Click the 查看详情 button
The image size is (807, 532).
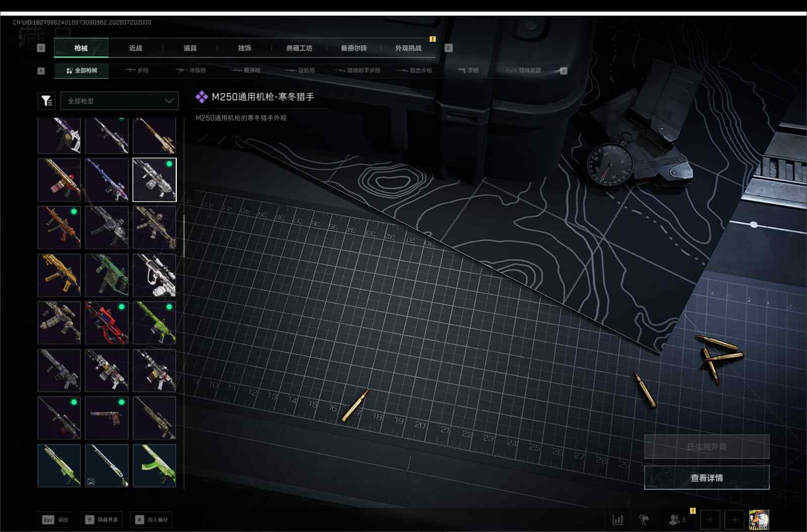(707, 478)
